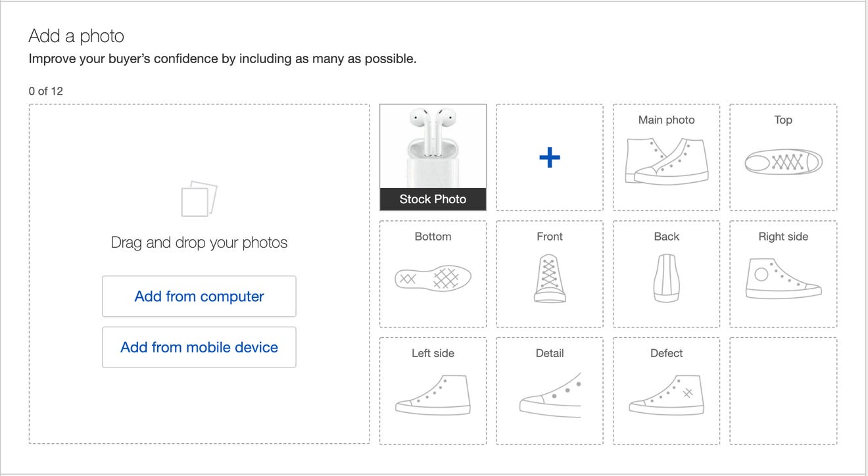Select the empty photo placeholder tile
This screenshot has height=476, width=868.
[x=783, y=391]
